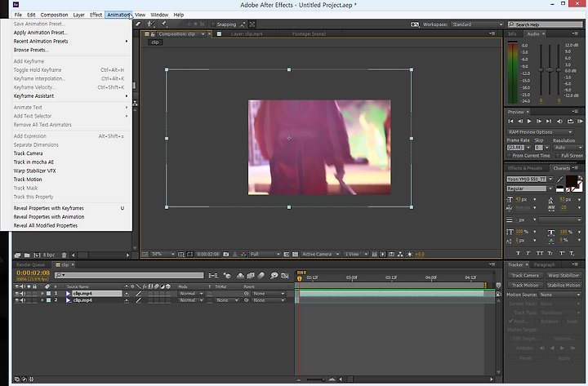
Task: Choose Apply Animation Preset from the menu
Action: [41, 33]
